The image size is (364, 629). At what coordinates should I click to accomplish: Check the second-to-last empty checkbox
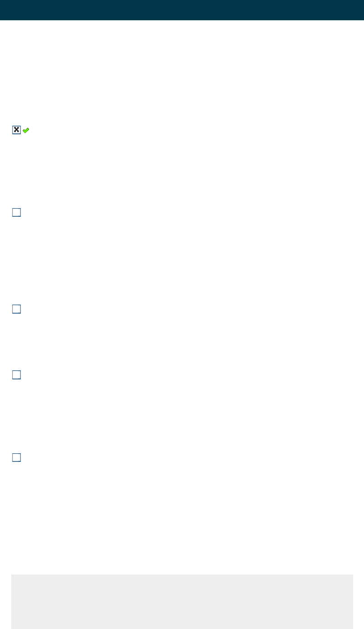pos(17,375)
